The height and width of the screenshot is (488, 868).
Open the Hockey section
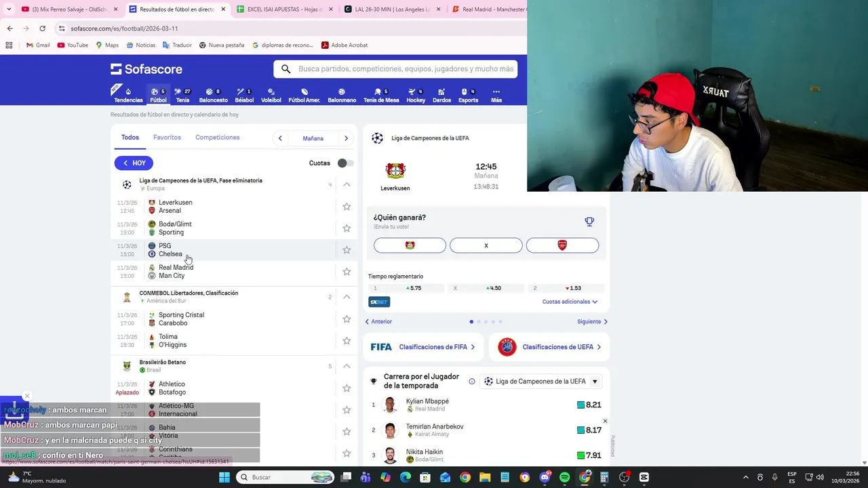tap(416, 96)
